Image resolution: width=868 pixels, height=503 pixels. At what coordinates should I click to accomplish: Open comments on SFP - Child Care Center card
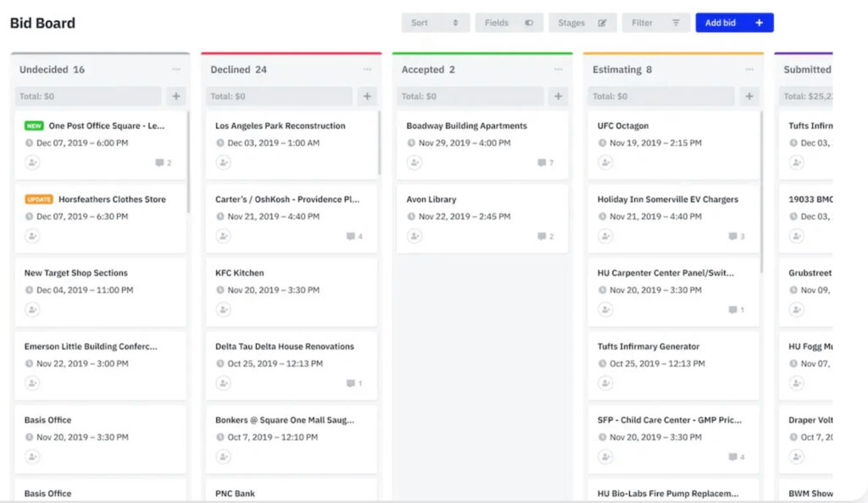click(737, 457)
